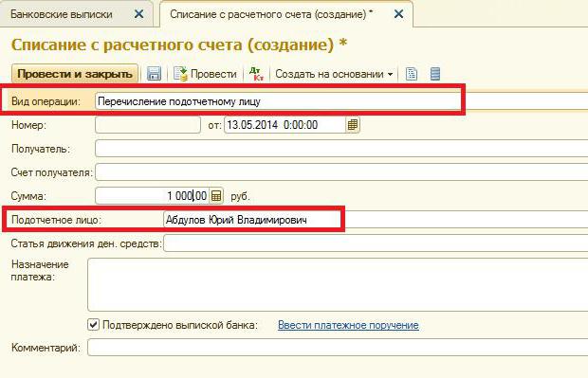Click the save diskette icon
The image size is (588, 378).
point(154,74)
